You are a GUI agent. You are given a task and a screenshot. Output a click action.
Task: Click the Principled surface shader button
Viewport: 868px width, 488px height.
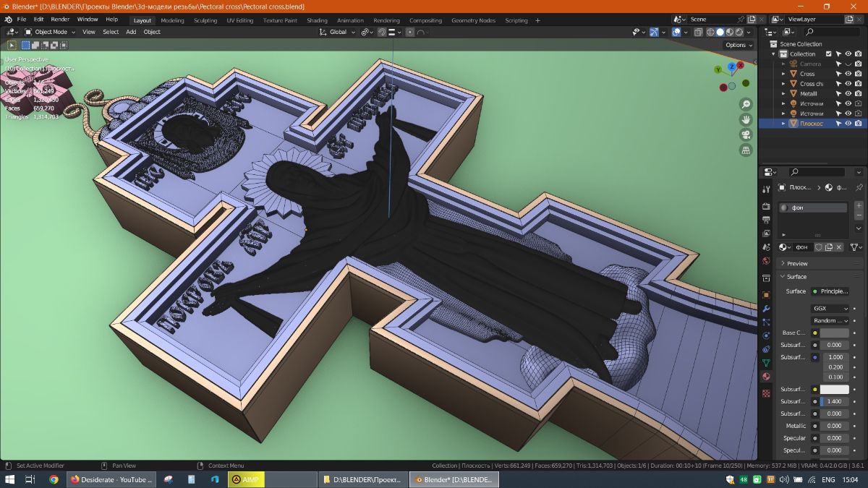pos(830,291)
